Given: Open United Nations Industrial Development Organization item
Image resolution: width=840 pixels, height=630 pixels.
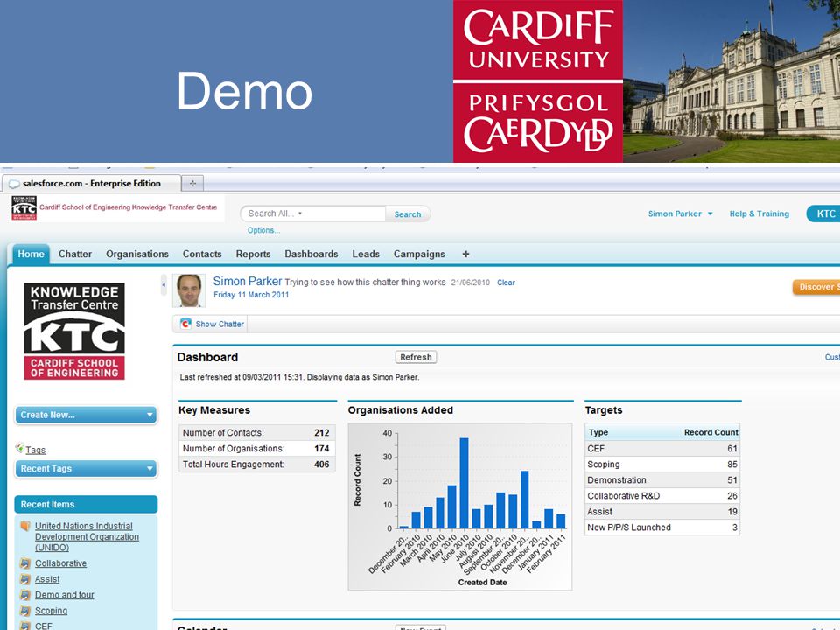Looking at the screenshot, I should coord(87,536).
